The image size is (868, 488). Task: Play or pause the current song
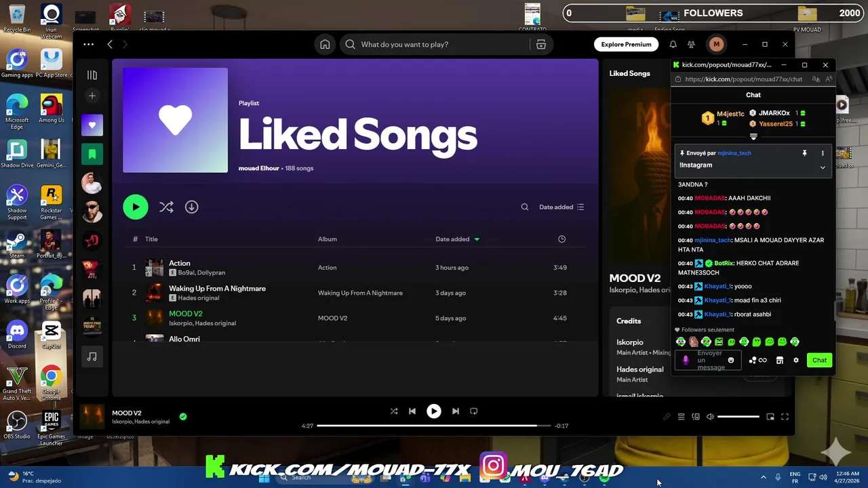click(434, 411)
